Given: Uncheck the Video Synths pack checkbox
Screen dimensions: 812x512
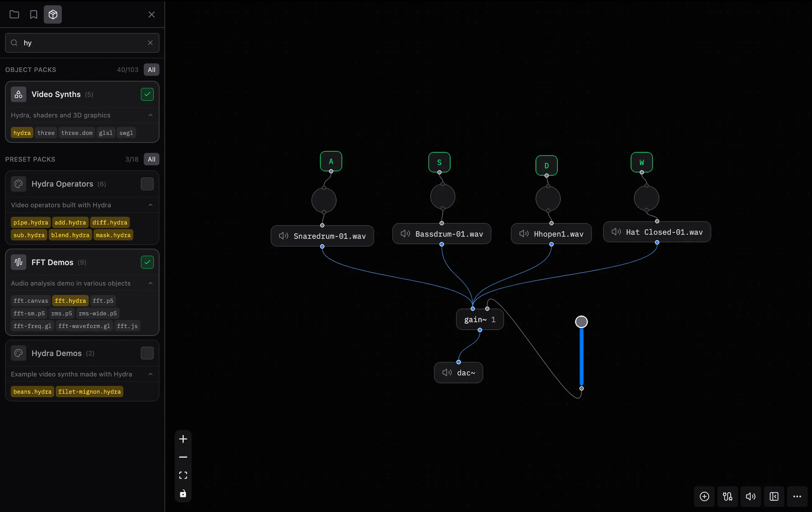Looking at the screenshot, I should click(147, 95).
